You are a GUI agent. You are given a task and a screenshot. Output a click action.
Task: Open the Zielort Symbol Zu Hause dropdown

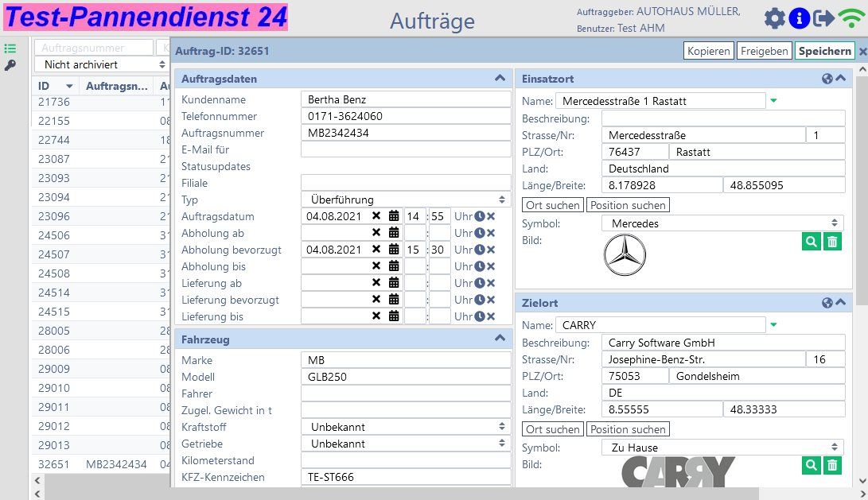tap(722, 448)
